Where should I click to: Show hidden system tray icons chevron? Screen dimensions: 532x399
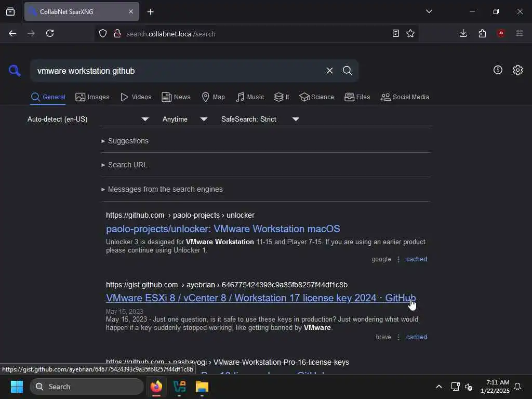click(x=438, y=387)
